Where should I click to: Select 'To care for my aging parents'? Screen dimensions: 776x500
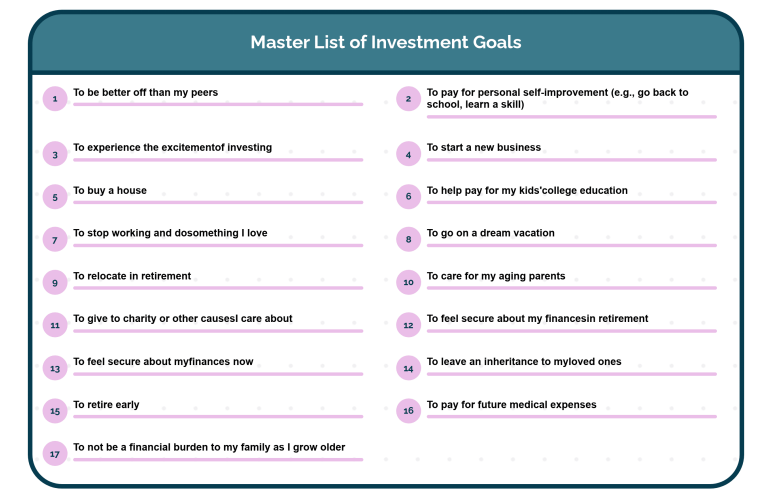496,276
